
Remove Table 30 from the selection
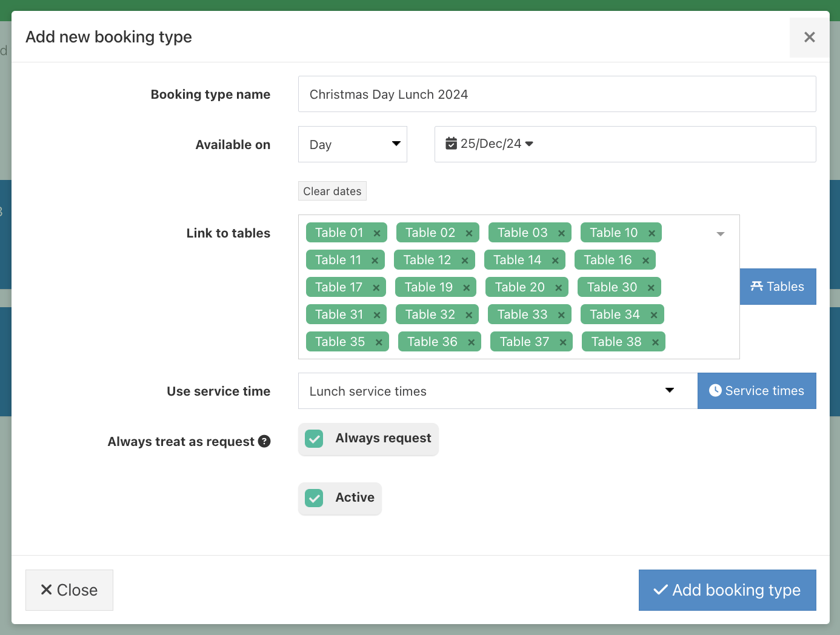651,287
